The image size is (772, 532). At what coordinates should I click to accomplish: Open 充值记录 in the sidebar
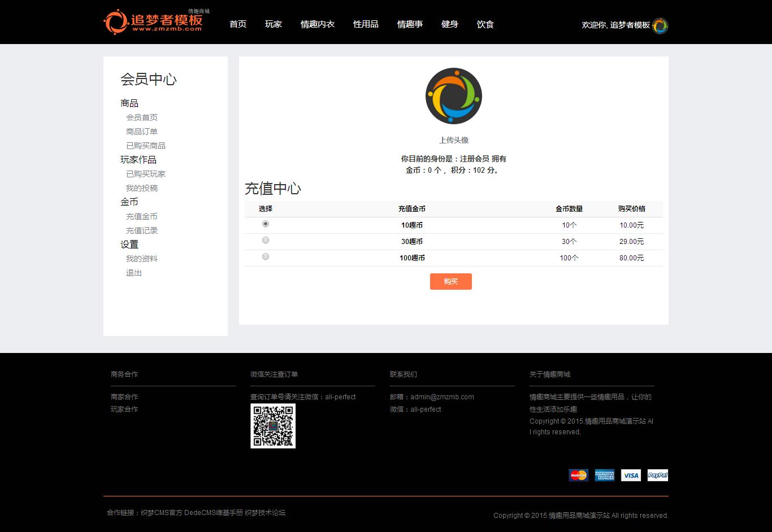coord(142,230)
